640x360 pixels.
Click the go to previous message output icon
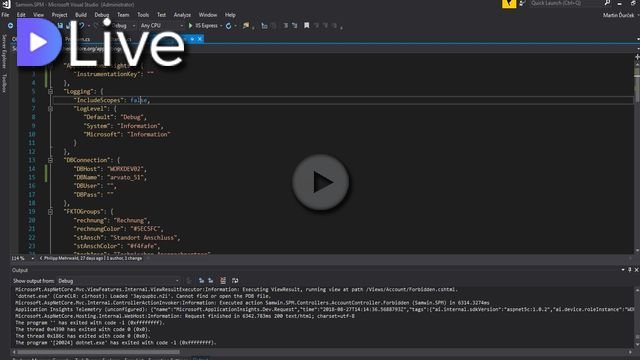(x=201, y=280)
